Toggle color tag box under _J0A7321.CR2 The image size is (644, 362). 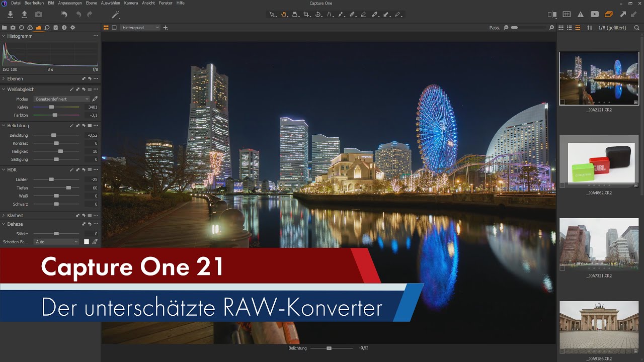point(562,268)
